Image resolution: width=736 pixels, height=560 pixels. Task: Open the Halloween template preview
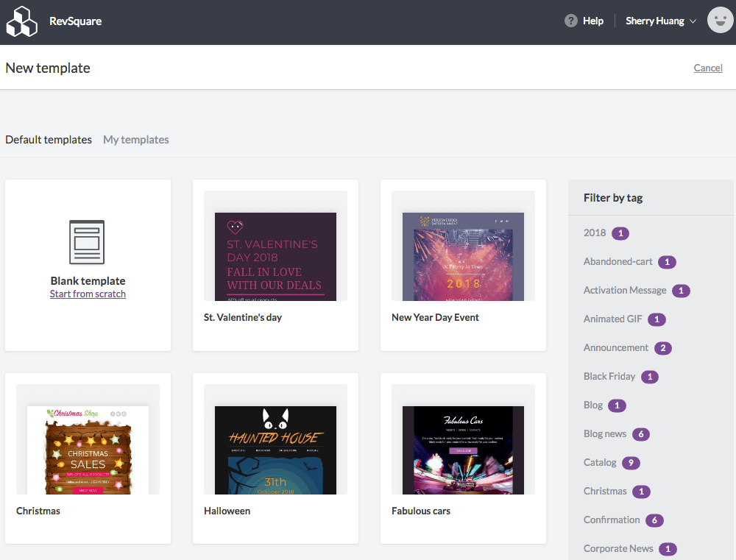(275, 450)
